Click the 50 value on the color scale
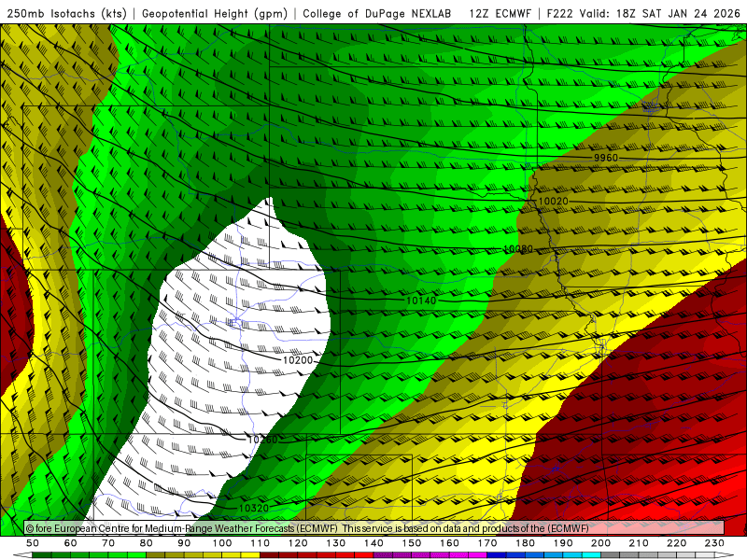 tap(33, 543)
